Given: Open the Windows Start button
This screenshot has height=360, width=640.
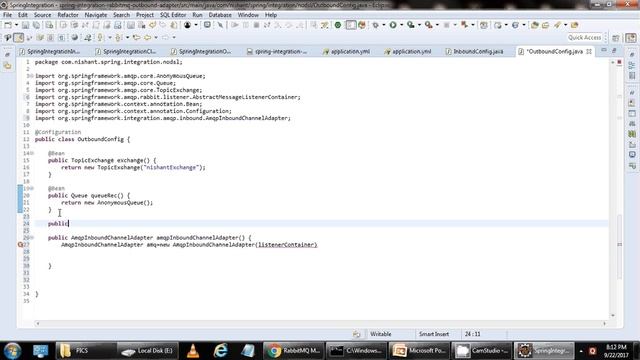Looking at the screenshot, I should tap(12, 351).
